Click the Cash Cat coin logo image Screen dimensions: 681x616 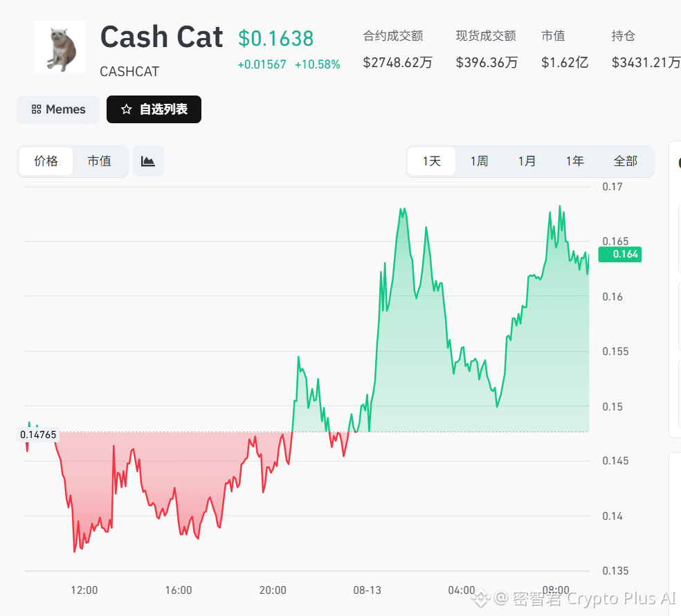click(60, 47)
